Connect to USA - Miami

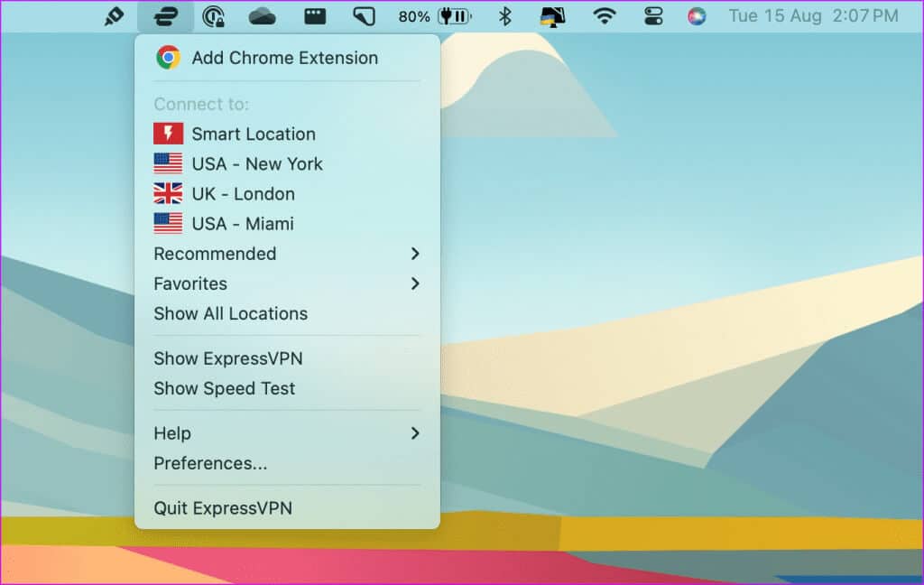pyautogui.click(x=242, y=223)
